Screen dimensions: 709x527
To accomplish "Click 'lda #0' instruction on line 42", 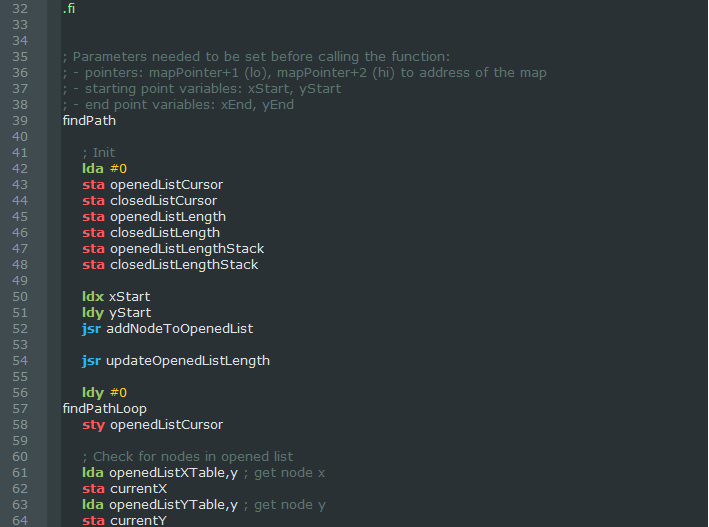I will point(104,169).
